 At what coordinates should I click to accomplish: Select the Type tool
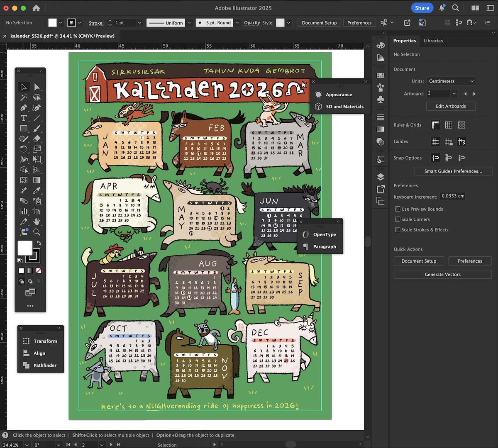(x=24, y=118)
